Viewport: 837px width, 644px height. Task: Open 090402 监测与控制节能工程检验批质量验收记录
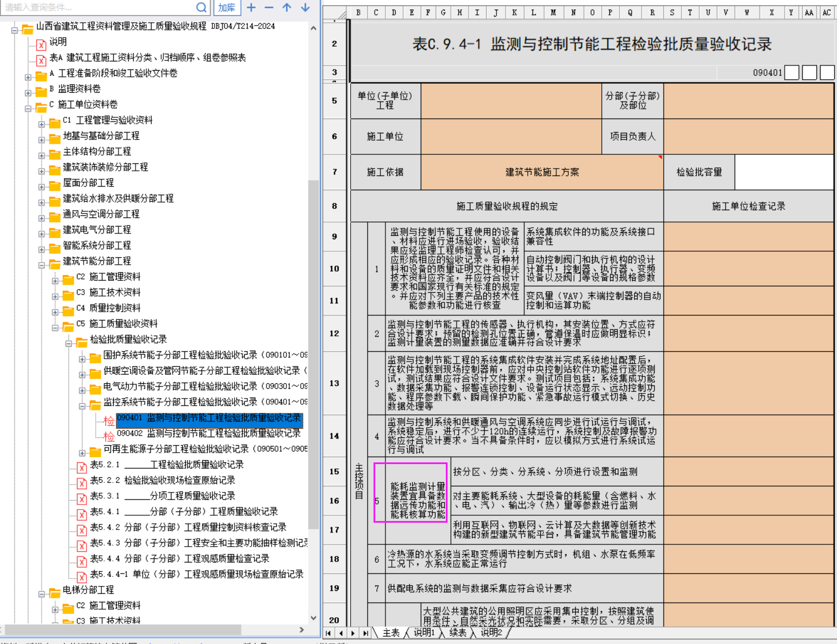(208, 433)
